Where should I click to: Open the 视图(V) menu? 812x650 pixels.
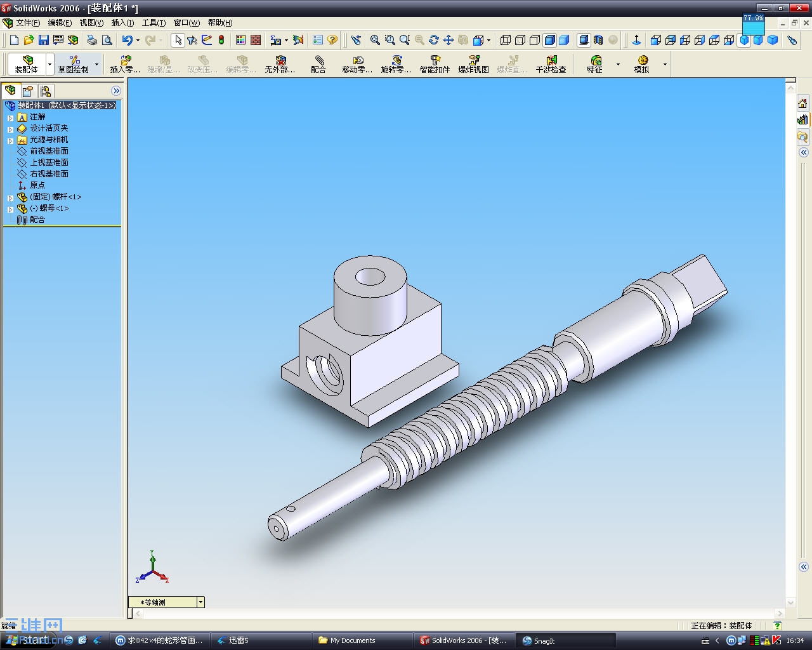(91, 23)
